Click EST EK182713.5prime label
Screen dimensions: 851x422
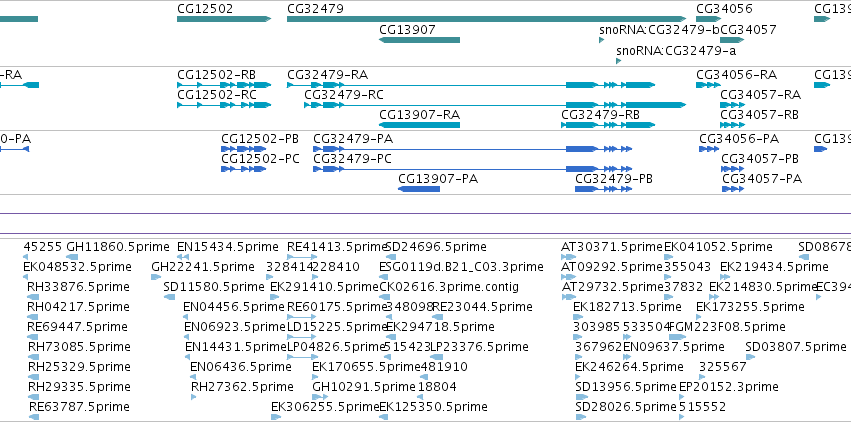[627, 307]
